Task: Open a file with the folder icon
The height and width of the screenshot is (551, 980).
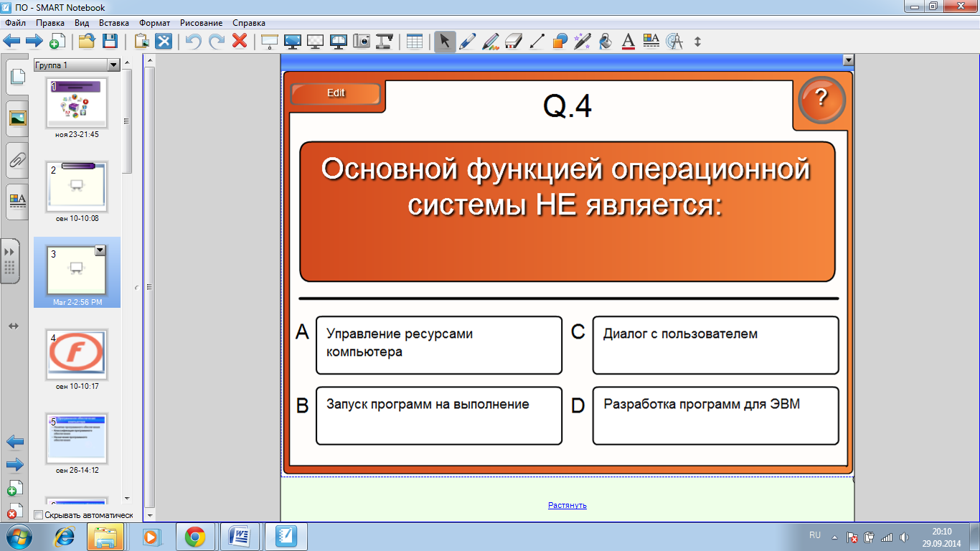Action: [87, 41]
